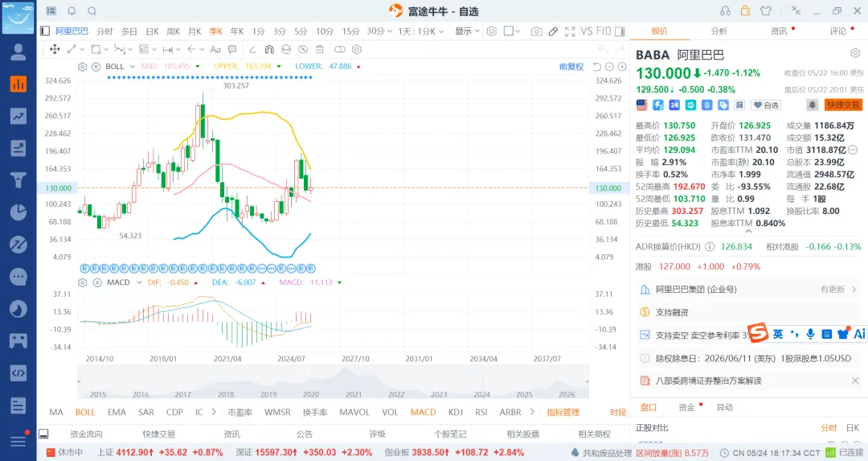Click the trash icon to delete drawings
The width and height of the screenshot is (868, 461).
pos(320,49)
